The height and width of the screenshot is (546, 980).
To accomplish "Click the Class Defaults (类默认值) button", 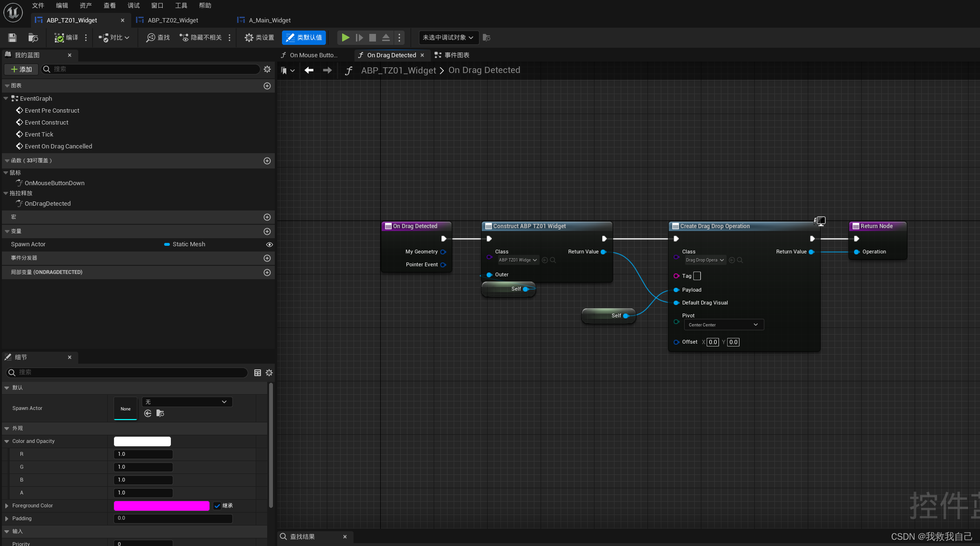I will 304,37.
